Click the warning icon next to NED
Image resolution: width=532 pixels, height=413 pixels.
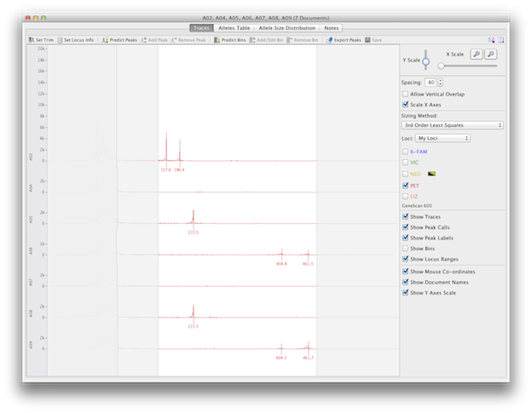coord(431,172)
